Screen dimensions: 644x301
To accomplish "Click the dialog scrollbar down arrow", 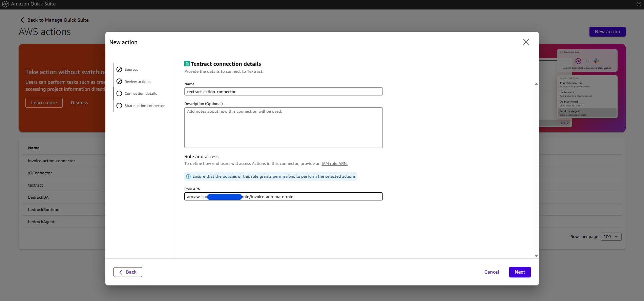I will pyautogui.click(x=536, y=256).
